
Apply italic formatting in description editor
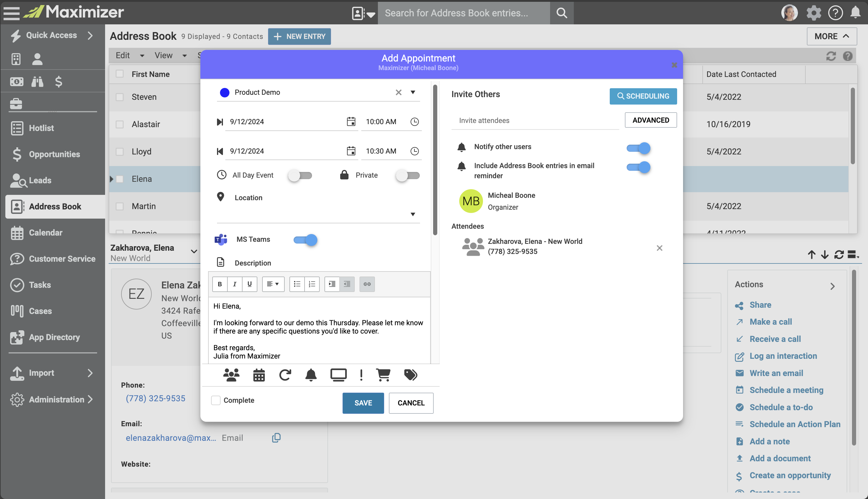235,284
